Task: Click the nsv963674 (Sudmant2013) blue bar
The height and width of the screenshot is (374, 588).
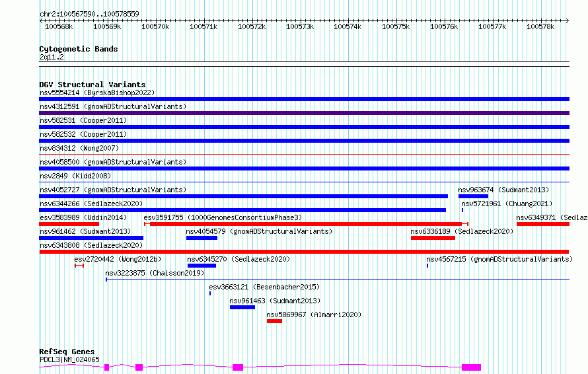Action: 473,196
